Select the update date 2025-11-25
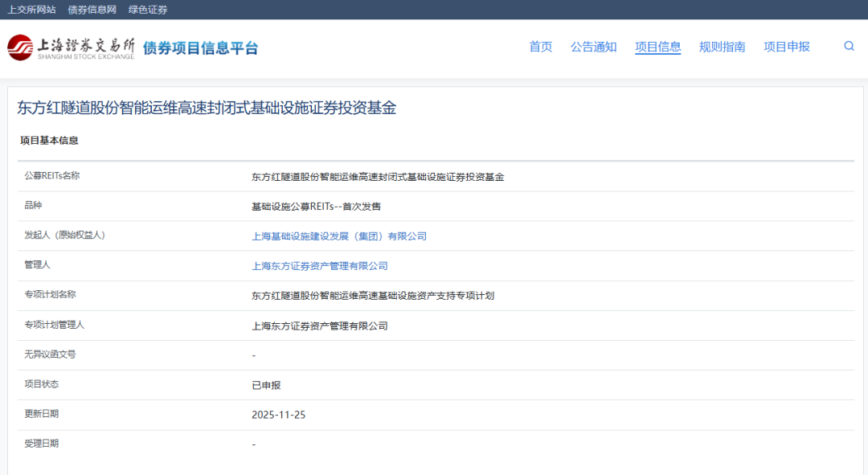 pos(280,414)
